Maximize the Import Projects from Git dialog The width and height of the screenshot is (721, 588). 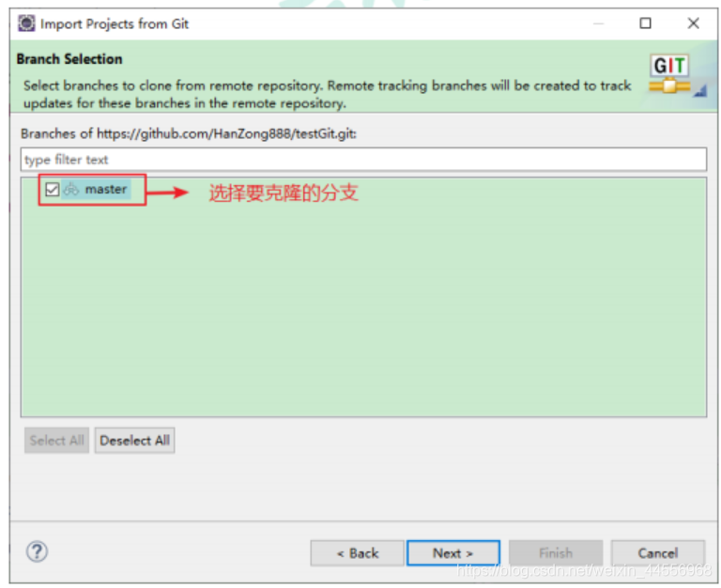pyautogui.click(x=645, y=23)
